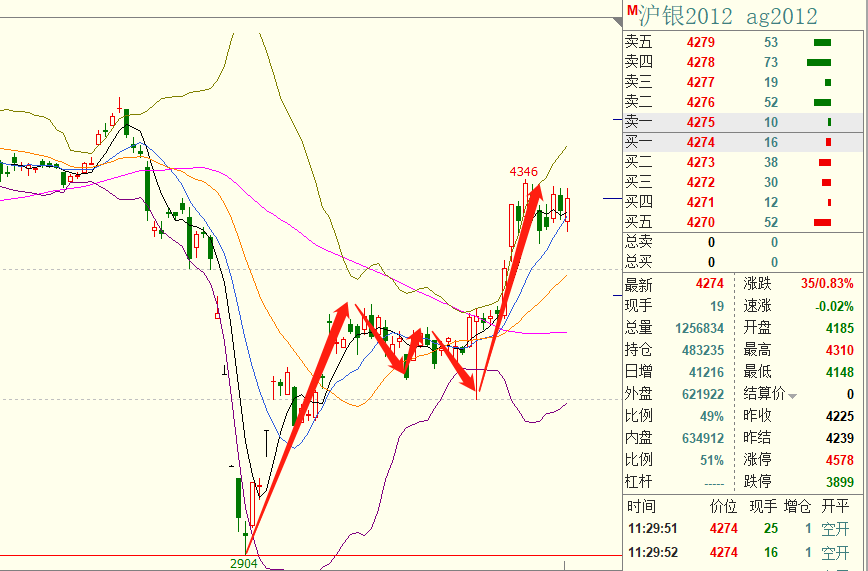Click the 买一 bid price 4274
Viewport: 868px width, 571px height.
pyautogui.click(x=700, y=142)
